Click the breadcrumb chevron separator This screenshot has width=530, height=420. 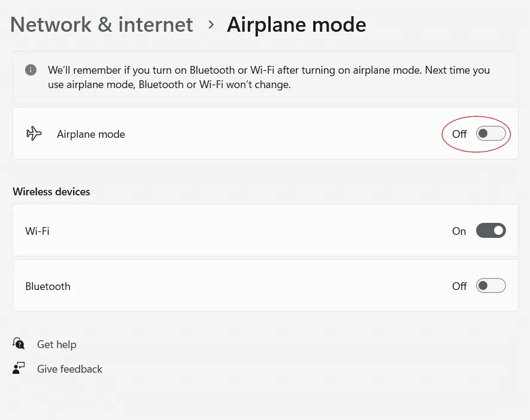pyautogui.click(x=211, y=25)
